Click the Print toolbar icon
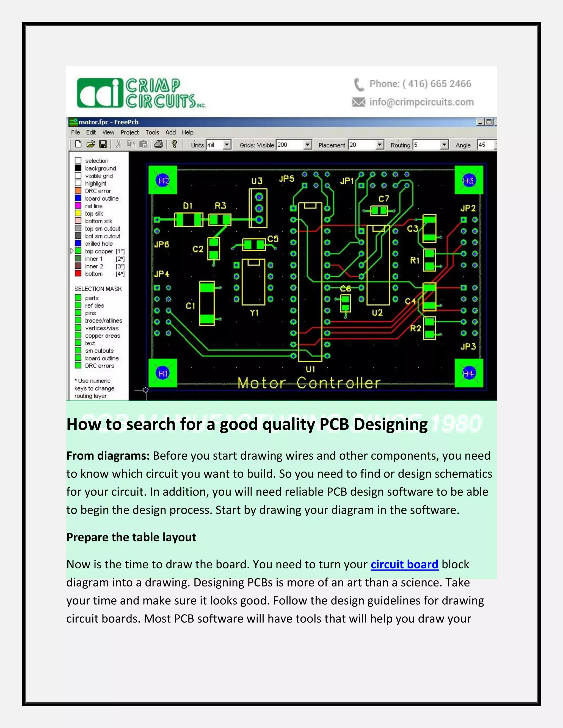Image resolution: width=563 pixels, height=728 pixels. 159,144
